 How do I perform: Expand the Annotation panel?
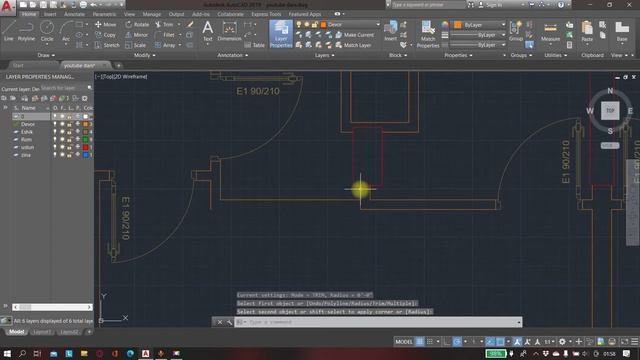(233, 55)
